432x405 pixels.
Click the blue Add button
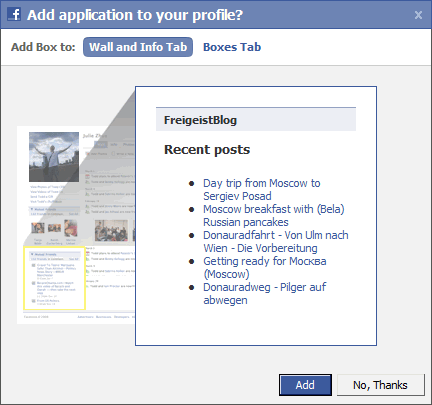[305, 385]
